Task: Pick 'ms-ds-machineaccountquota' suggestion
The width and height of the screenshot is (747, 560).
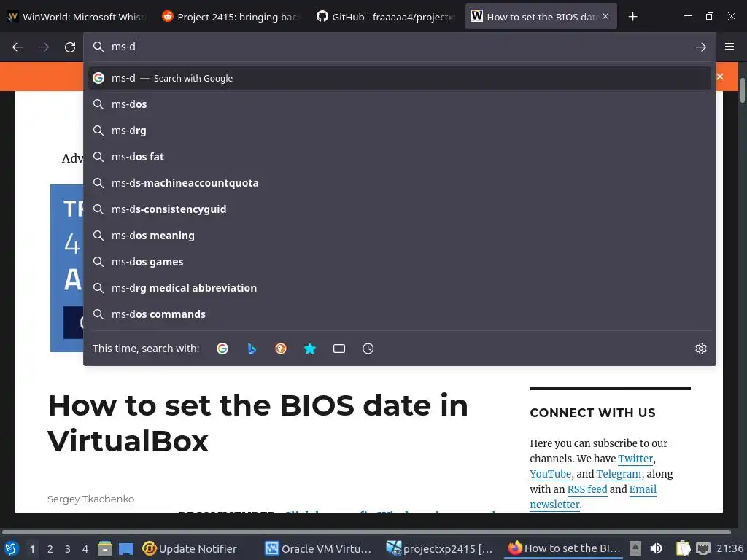Action: [399, 183]
